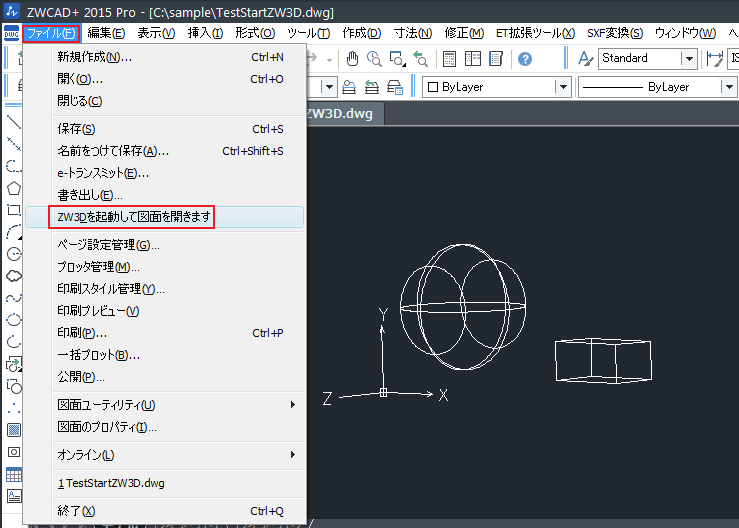Select the Rectangle draw tool

(14, 210)
